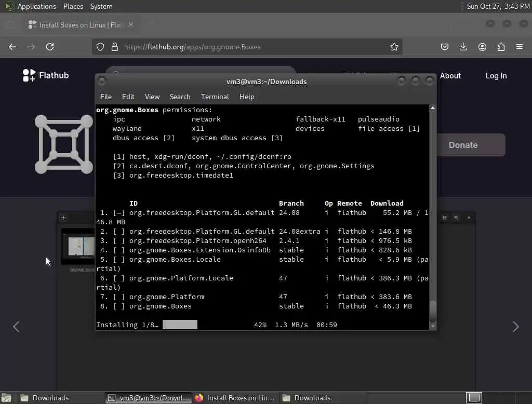Image resolution: width=532 pixels, height=404 pixels.
Task: Click Log In on Flathub
Action: click(496, 76)
